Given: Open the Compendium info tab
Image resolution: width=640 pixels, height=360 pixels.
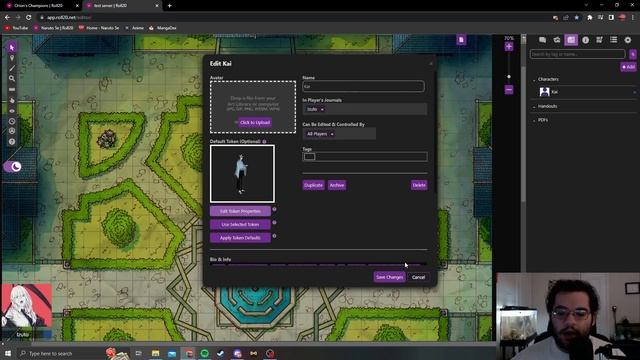Looking at the screenshot, I should point(585,40).
